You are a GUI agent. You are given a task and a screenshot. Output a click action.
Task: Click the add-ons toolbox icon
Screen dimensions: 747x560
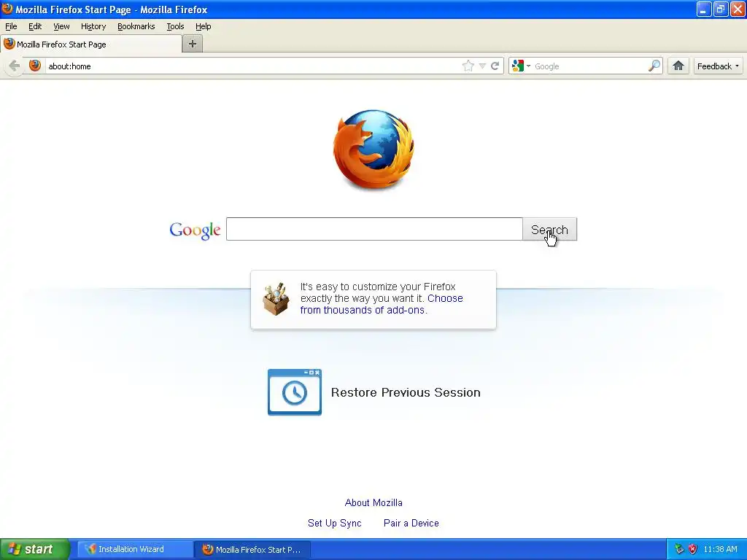pos(276,299)
